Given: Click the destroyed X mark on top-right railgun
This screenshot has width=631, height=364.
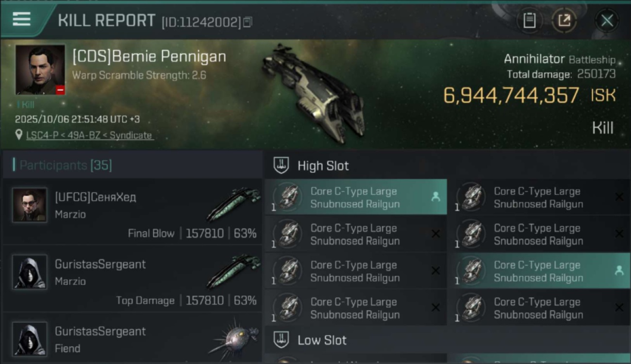Looking at the screenshot, I should click(619, 197).
